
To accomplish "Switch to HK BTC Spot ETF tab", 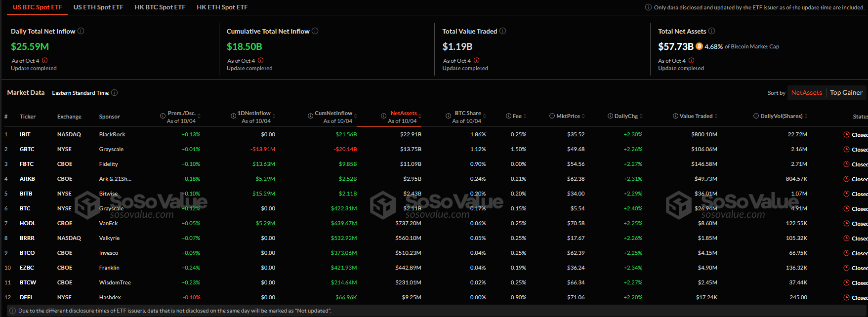I will point(160,7).
